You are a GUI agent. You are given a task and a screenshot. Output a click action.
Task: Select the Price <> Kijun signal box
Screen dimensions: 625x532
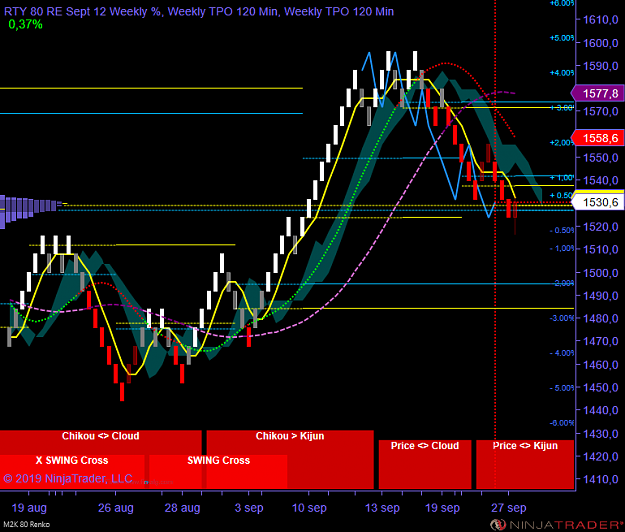[x=525, y=464]
